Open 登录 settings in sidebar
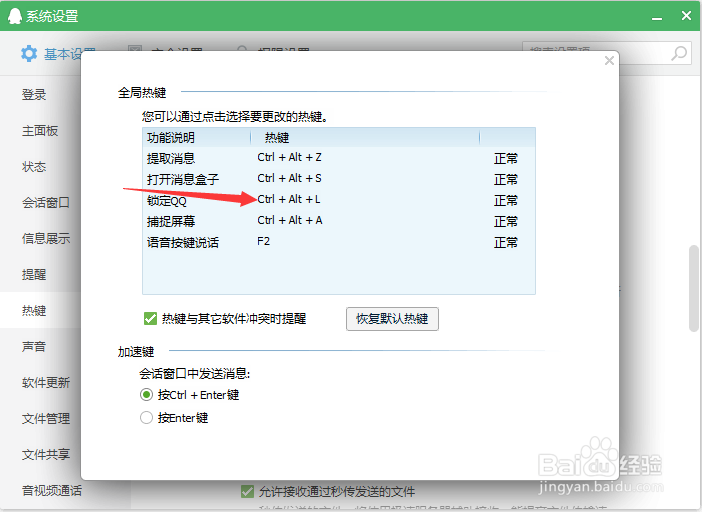 click(x=34, y=94)
